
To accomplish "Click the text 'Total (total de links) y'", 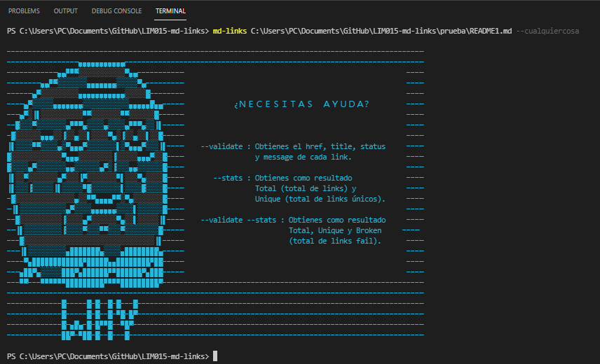I will [x=306, y=188].
